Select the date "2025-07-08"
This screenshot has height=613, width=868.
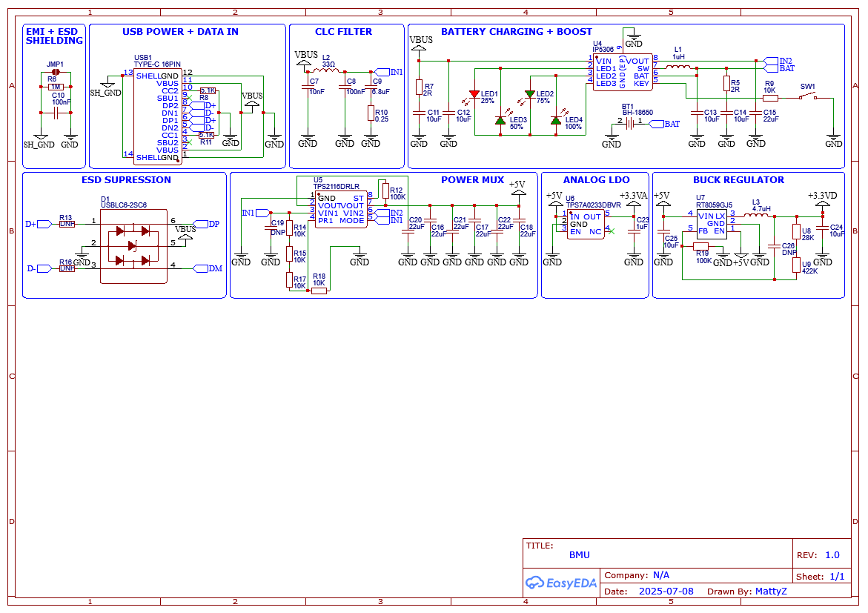pos(666,591)
